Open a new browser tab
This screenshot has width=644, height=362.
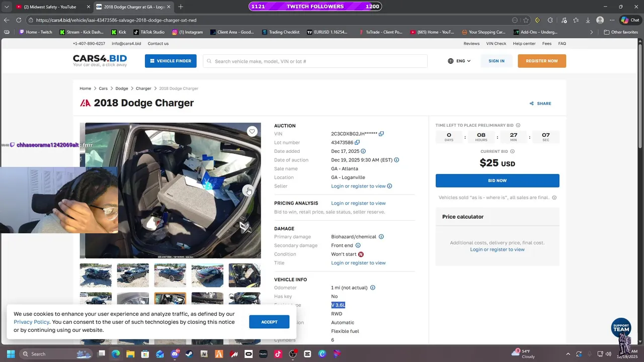pyautogui.click(x=181, y=7)
